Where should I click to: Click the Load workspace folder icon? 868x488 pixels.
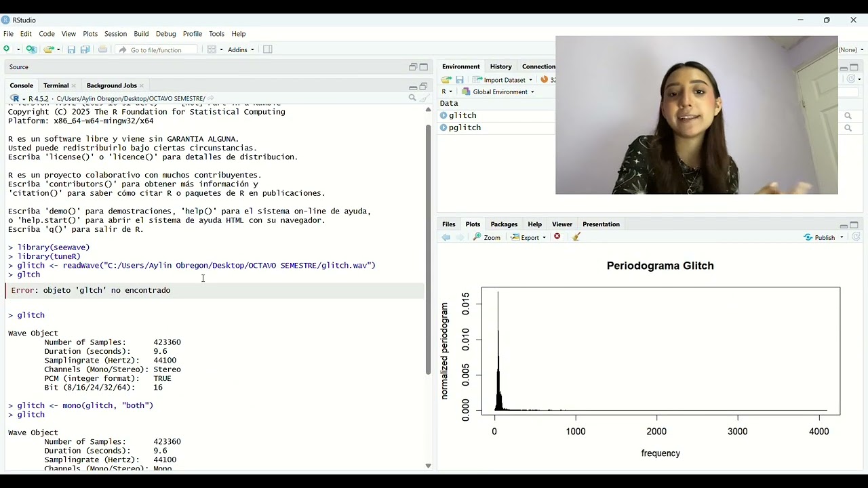point(446,80)
